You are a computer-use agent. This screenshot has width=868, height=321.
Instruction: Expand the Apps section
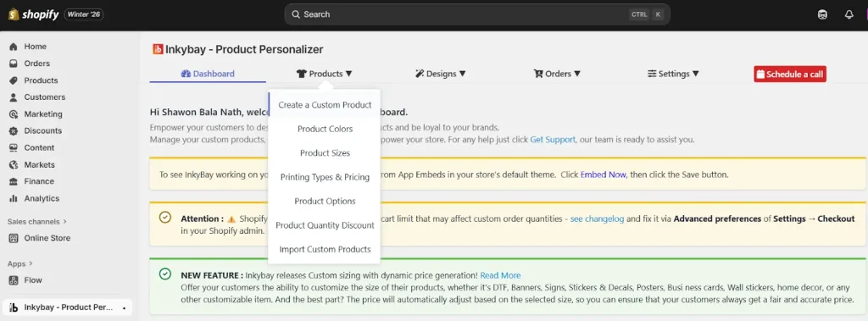coord(20,263)
